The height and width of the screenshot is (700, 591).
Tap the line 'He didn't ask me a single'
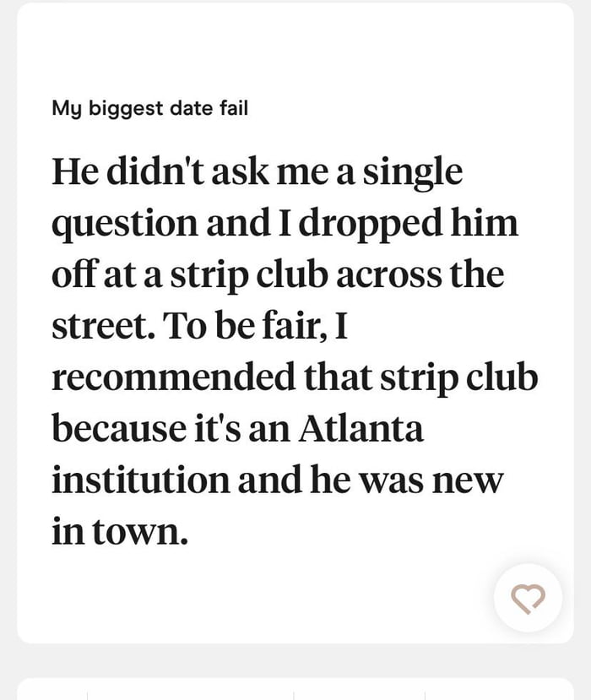(x=257, y=171)
